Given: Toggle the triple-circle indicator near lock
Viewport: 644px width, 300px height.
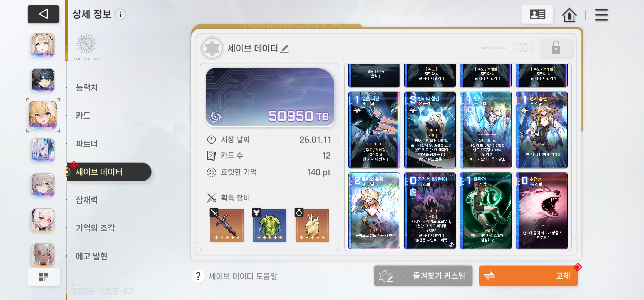Looking at the screenshot, I should [523, 47].
